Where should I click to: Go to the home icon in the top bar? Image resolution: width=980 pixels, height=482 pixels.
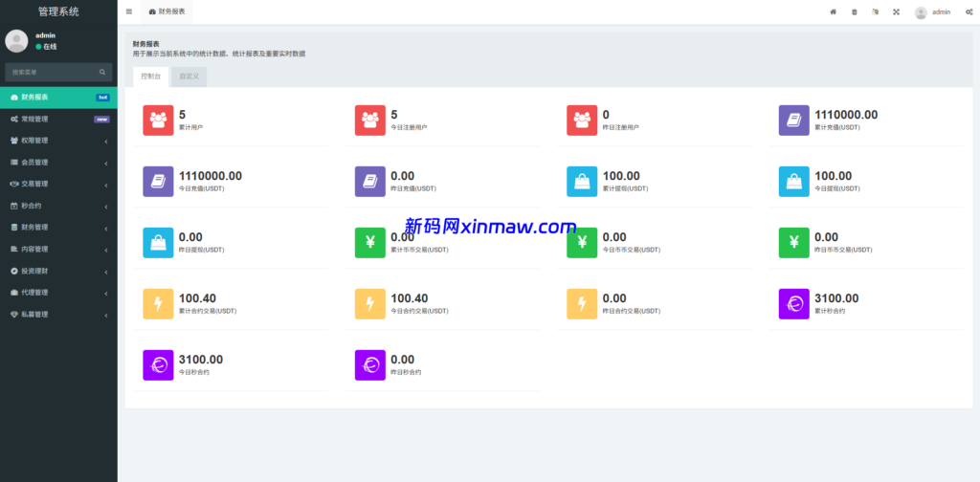834,11
